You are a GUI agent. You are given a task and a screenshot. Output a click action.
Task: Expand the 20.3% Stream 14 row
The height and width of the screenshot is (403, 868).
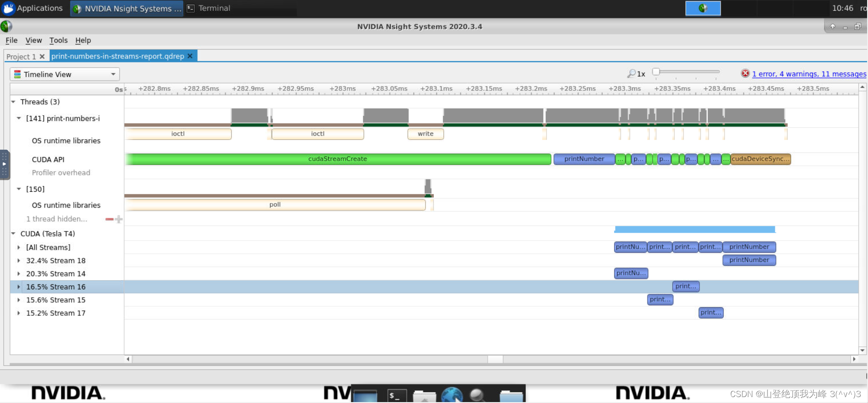19,274
